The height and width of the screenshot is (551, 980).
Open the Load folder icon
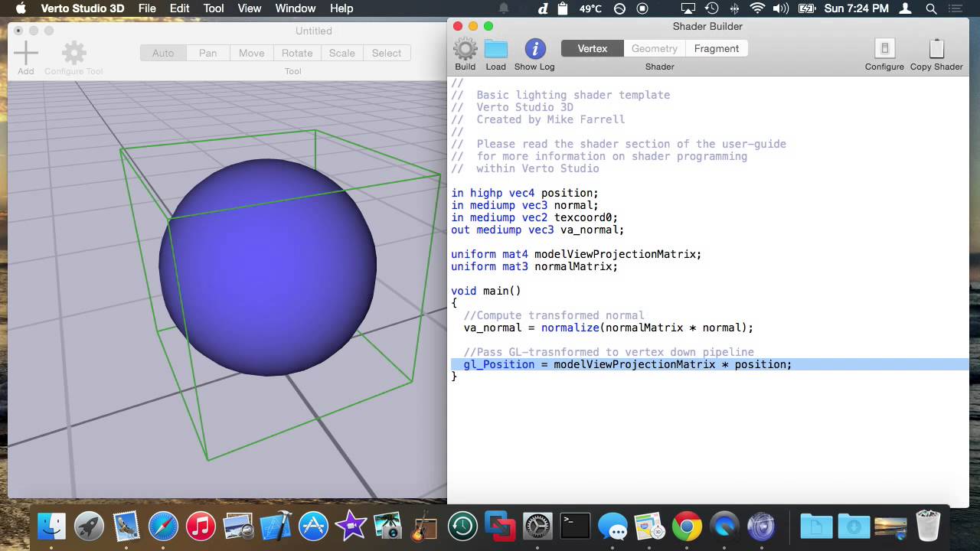click(x=496, y=49)
